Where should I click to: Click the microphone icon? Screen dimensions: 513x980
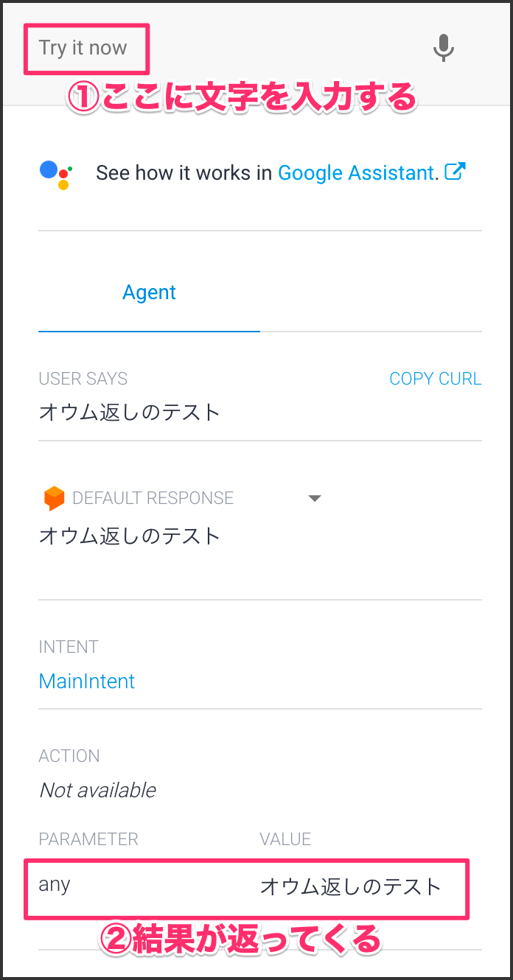click(x=443, y=49)
